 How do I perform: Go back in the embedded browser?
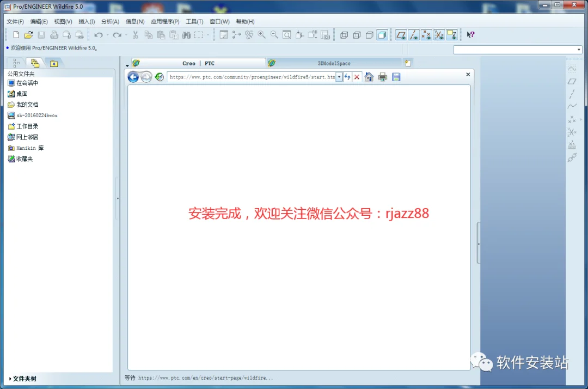click(x=133, y=77)
